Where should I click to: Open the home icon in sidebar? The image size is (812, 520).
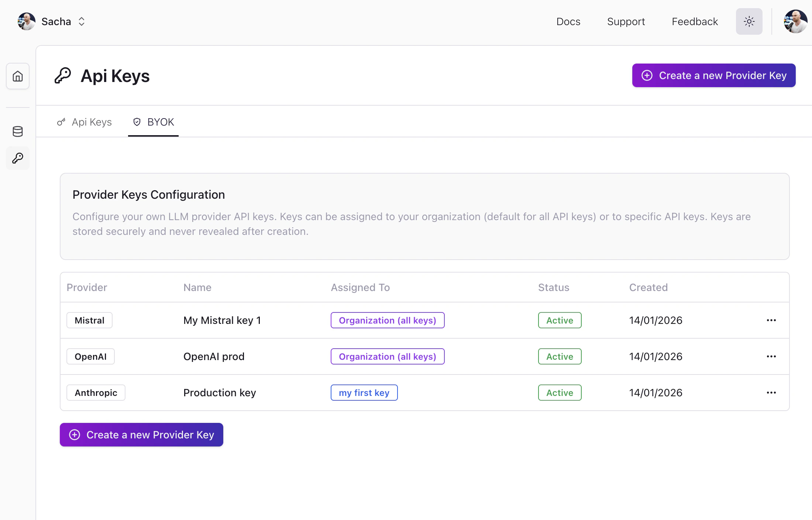[18, 76]
